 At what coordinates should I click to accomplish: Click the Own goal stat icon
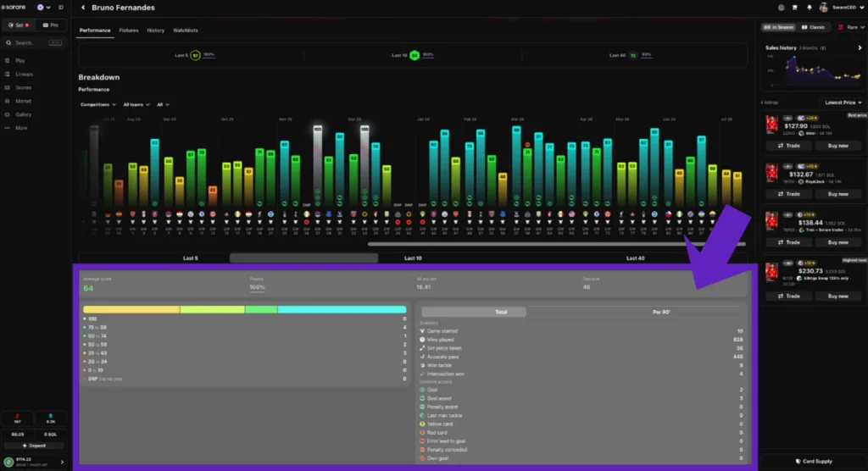click(x=422, y=458)
